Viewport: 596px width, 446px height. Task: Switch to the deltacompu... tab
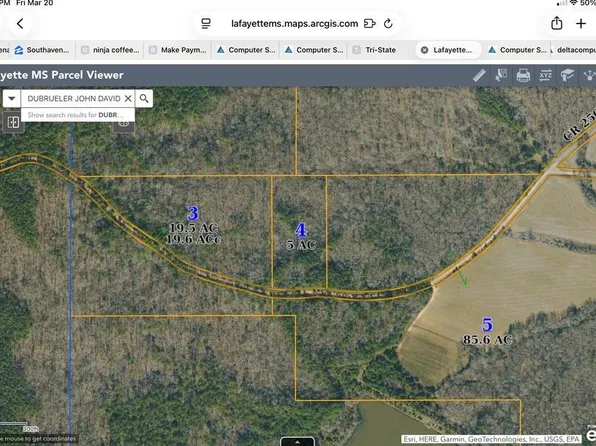[x=574, y=50]
